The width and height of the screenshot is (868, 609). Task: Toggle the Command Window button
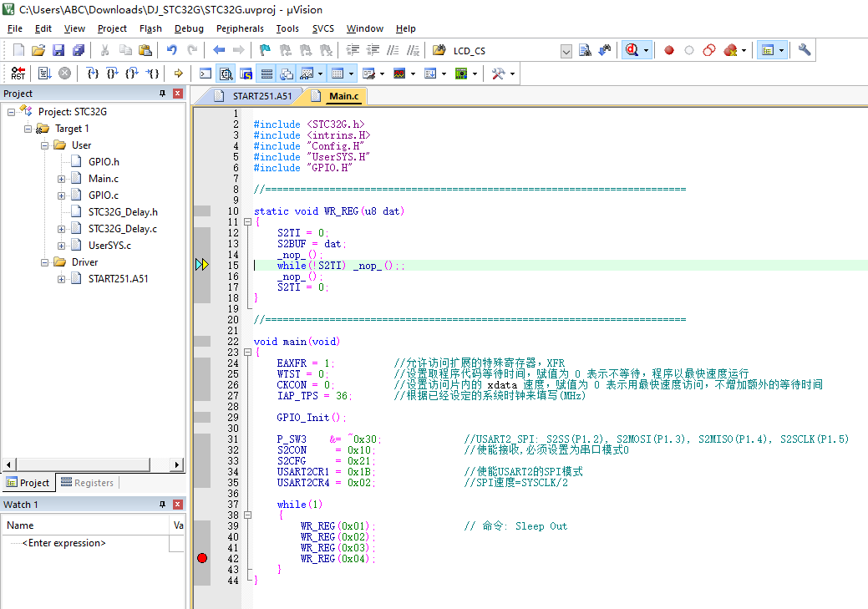click(206, 74)
